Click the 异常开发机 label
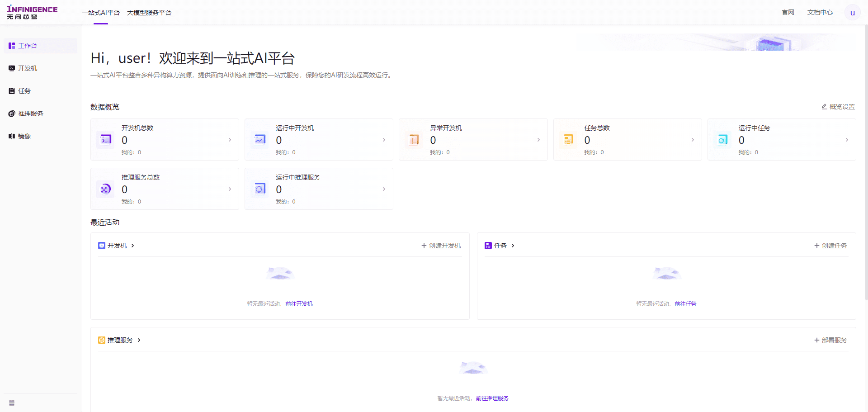The image size is (868, 412). [x=446, y=128]
